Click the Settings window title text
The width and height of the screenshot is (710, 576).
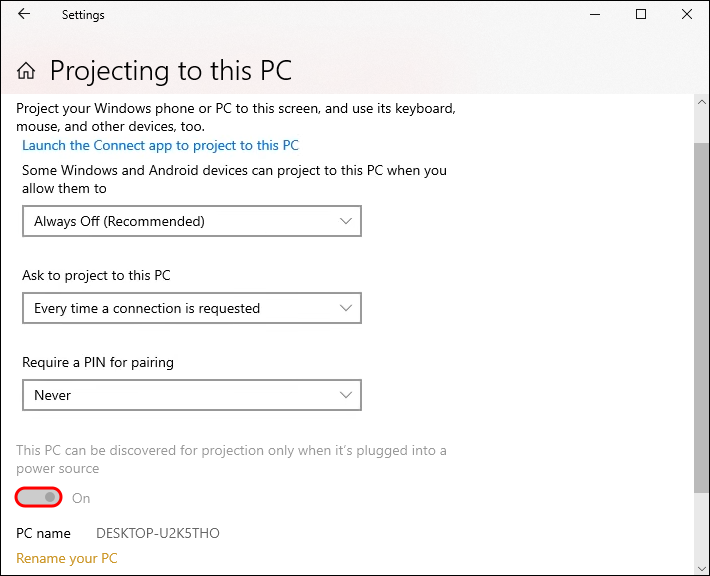coord(83,15)
